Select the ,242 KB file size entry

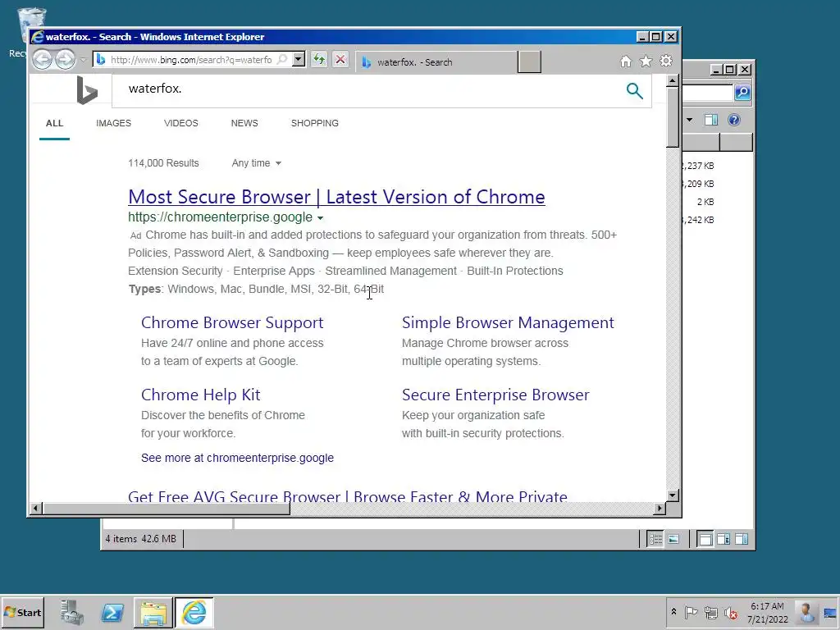(699, 220)
